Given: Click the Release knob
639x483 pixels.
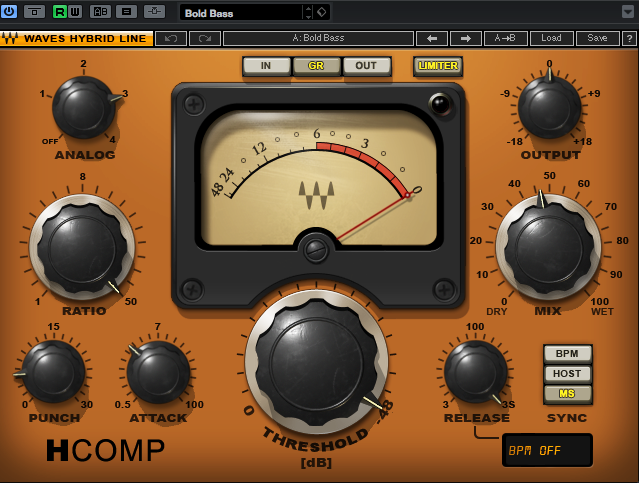Looking at the screenshot, I should [476, 372].
